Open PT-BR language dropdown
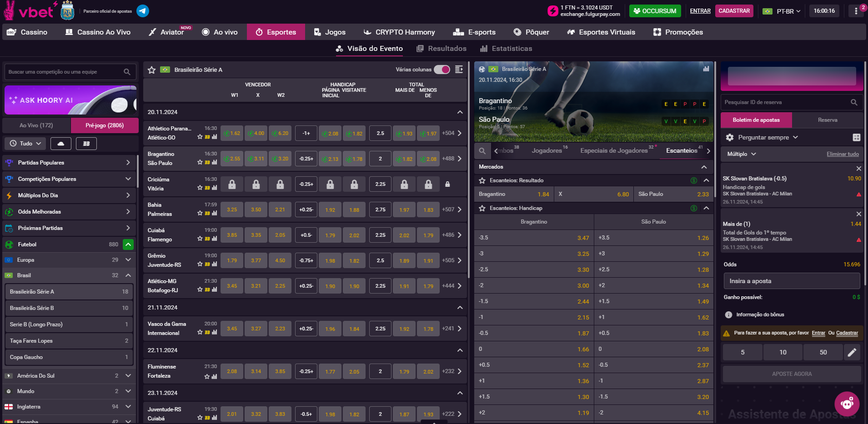The width and height of the screenshot is (868, 424). pos(783,11)
